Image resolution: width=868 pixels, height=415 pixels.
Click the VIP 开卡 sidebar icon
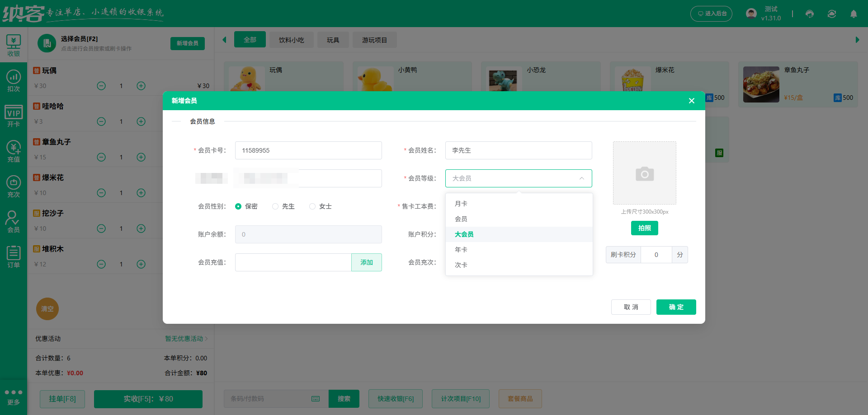13,116
